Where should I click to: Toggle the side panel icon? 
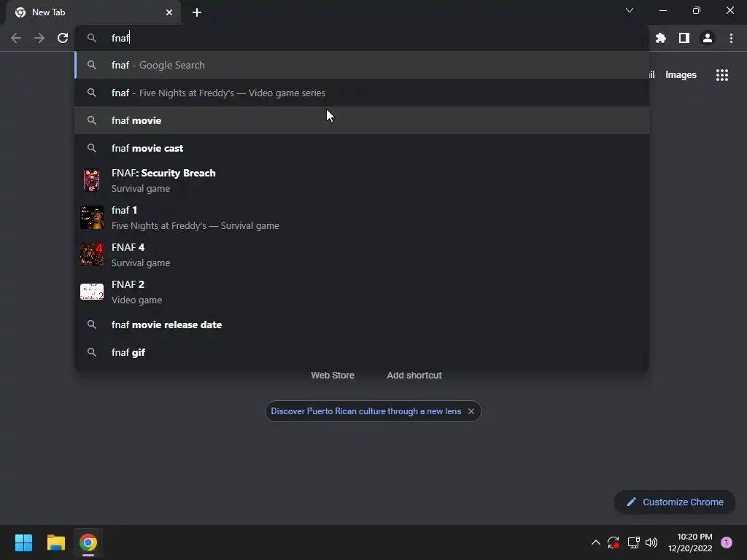point(684,38)
